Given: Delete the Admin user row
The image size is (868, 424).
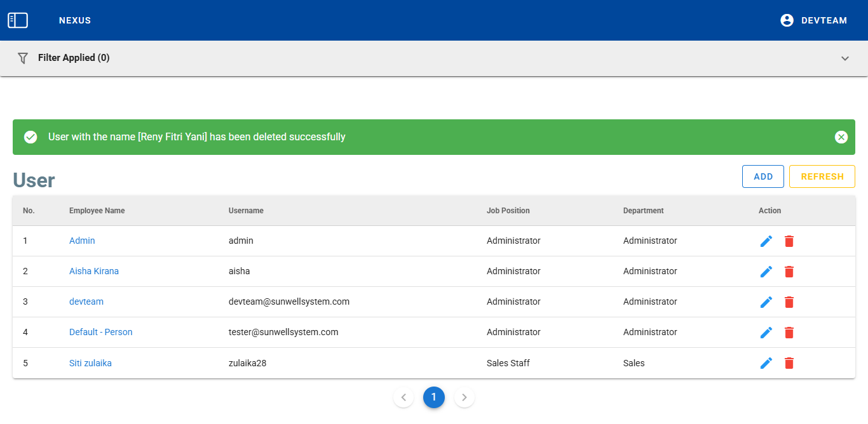Looking at the screenshot, I should point(789,241).
